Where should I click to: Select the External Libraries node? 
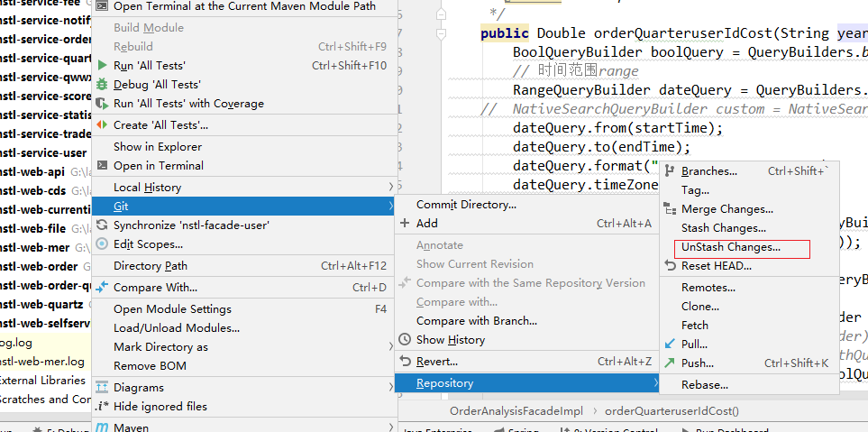click(42, 380)
